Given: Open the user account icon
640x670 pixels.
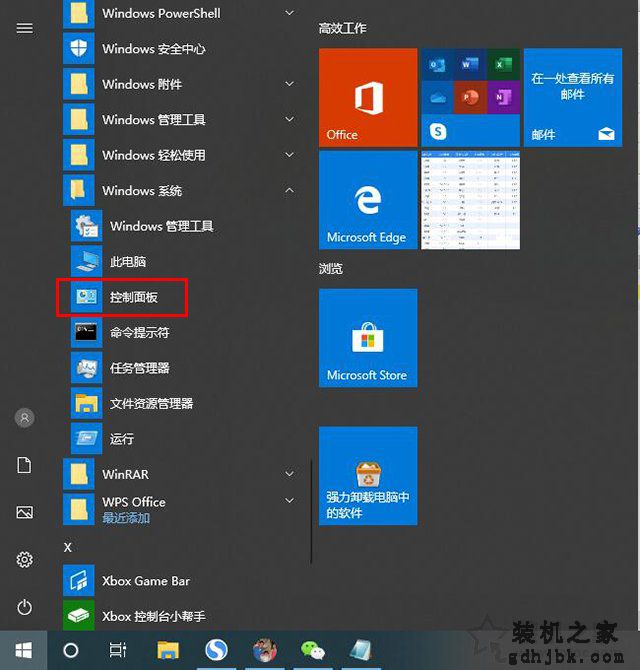Looking at the screenshot, I should coord(24,417).
